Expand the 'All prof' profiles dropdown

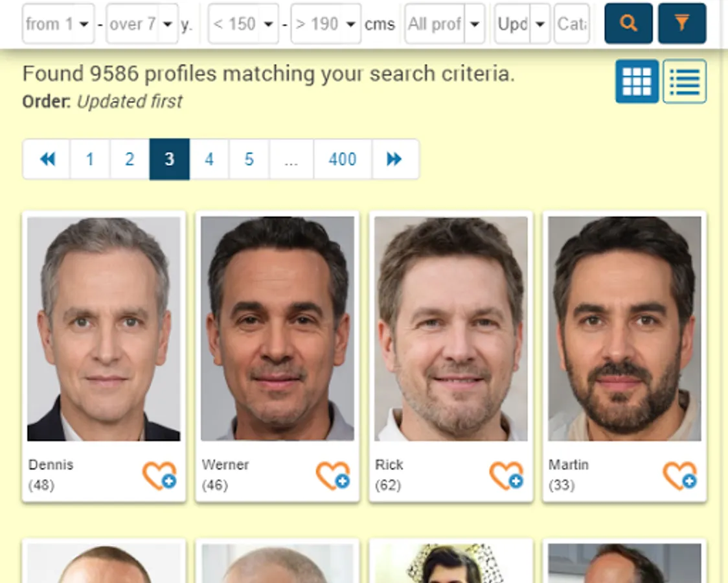pos(445,24)
